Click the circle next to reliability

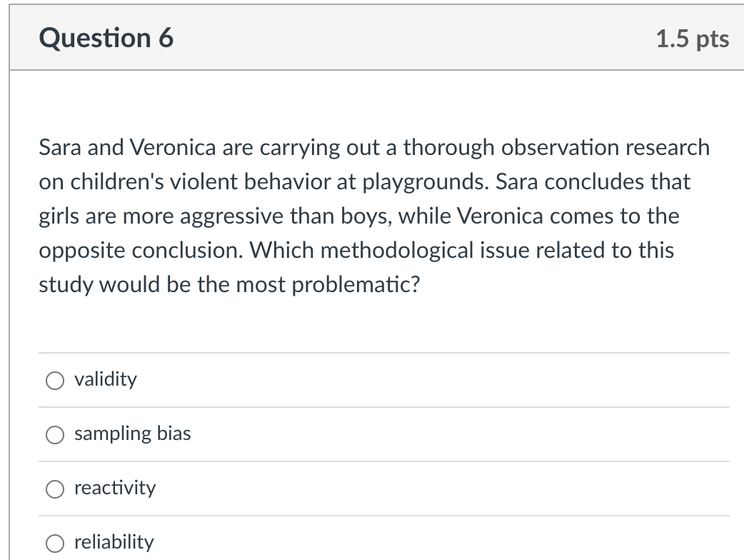tap(54, 543)
